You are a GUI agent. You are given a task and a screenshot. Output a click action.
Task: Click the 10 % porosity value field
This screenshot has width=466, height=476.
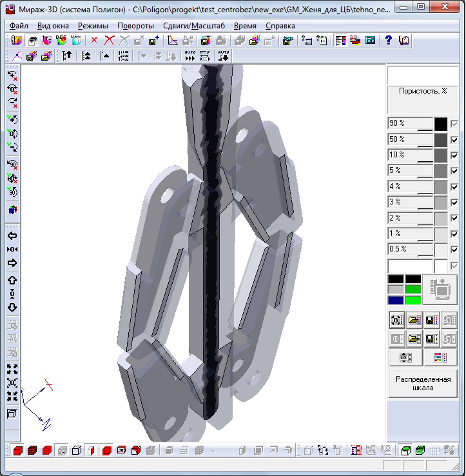[410, 155]
